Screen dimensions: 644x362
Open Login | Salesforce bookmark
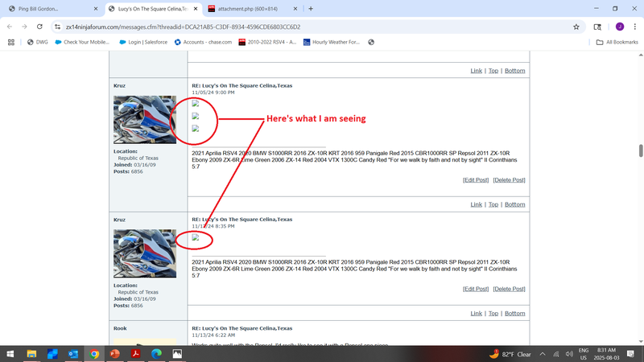click(x=143, y=42)
